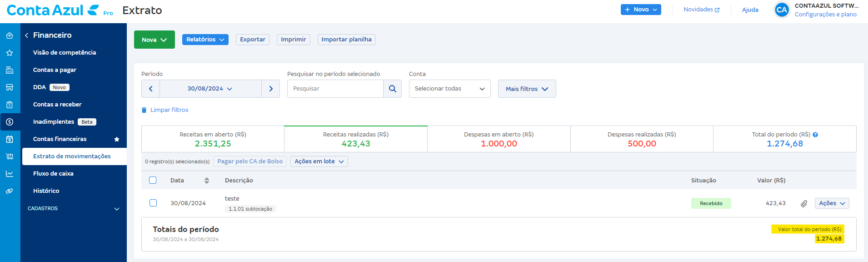Check the box for the 30/08/2024 teste row
Viewport: 868px width, 262px height.
pyautogui.click(x=153, y=203)
